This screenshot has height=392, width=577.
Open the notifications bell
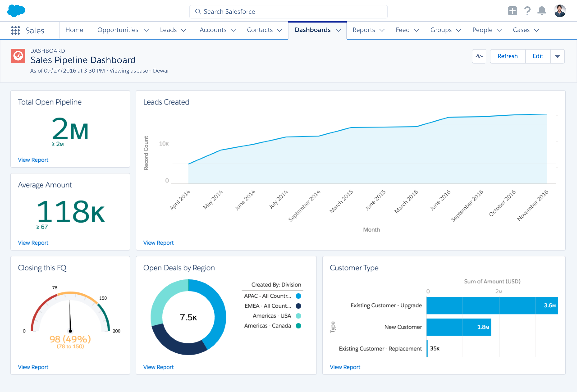pyautogui.click(x=542, y=11)
